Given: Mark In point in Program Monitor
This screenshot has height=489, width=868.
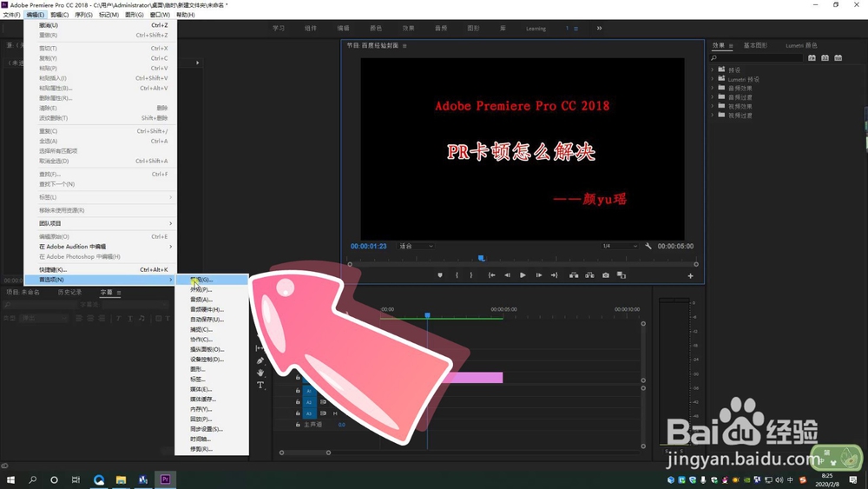Looking at the screenshot, I should pos(457,275).
